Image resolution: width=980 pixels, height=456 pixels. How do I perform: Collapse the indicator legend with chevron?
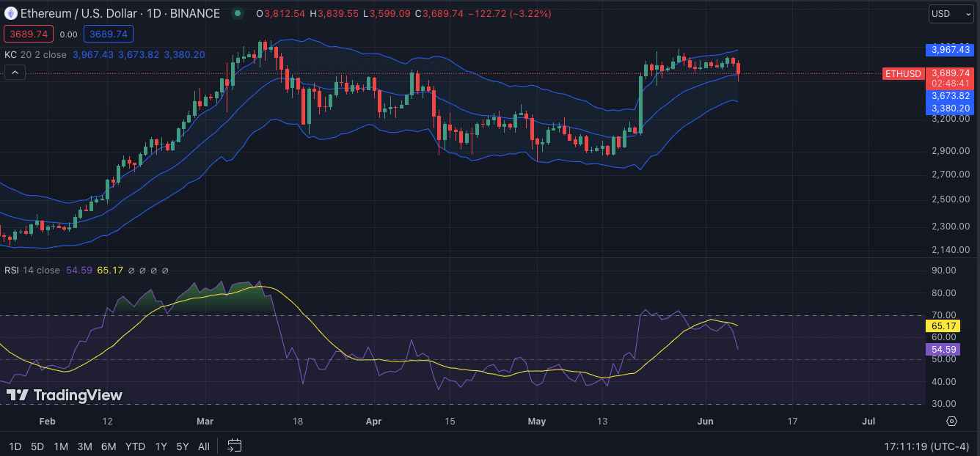15,73
